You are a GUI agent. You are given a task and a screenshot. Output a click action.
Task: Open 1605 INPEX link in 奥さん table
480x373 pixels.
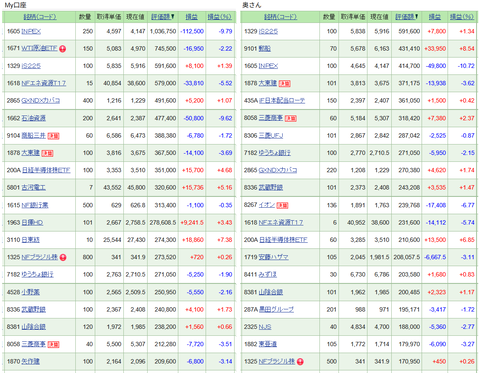coord(268,66)
